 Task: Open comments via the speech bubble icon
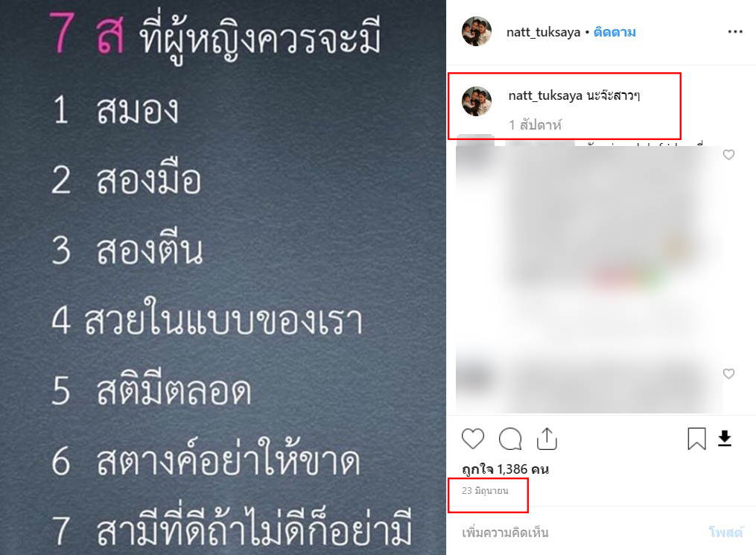pos(509,439)
